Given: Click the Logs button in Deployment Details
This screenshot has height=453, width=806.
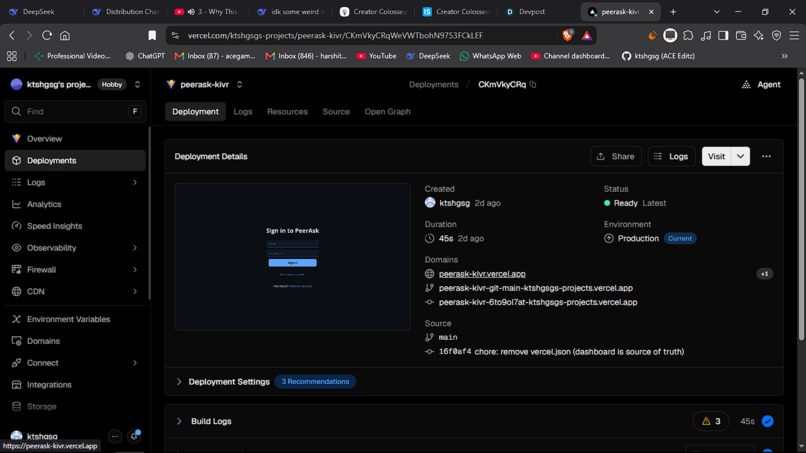Looking at the screenshot, I should pos(671,156).
